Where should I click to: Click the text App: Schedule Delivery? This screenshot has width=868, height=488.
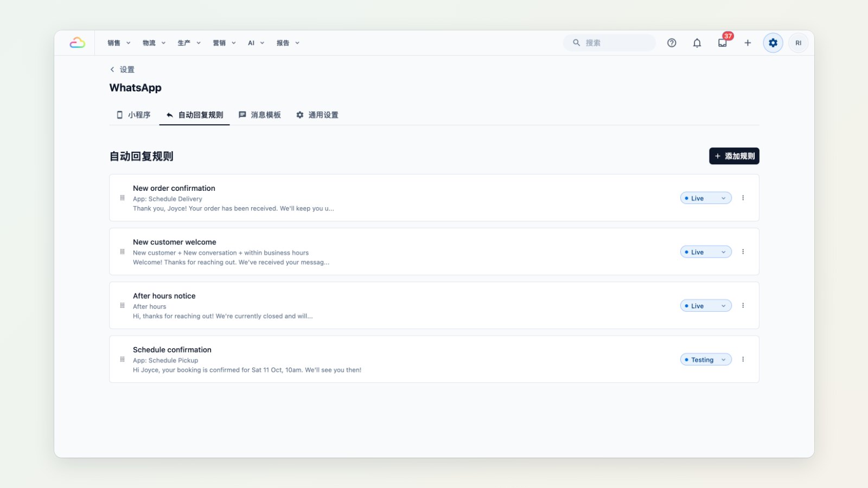pos(168,199)
